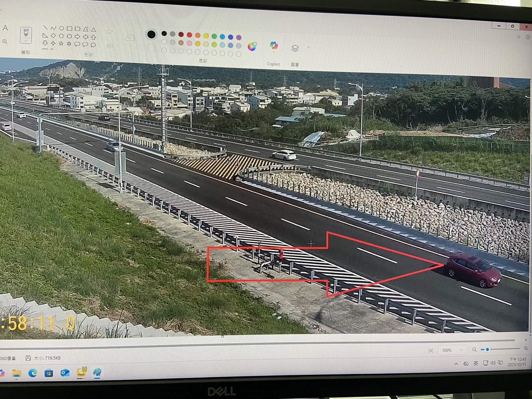Click the zoom slider handle

tap(487, 349)
